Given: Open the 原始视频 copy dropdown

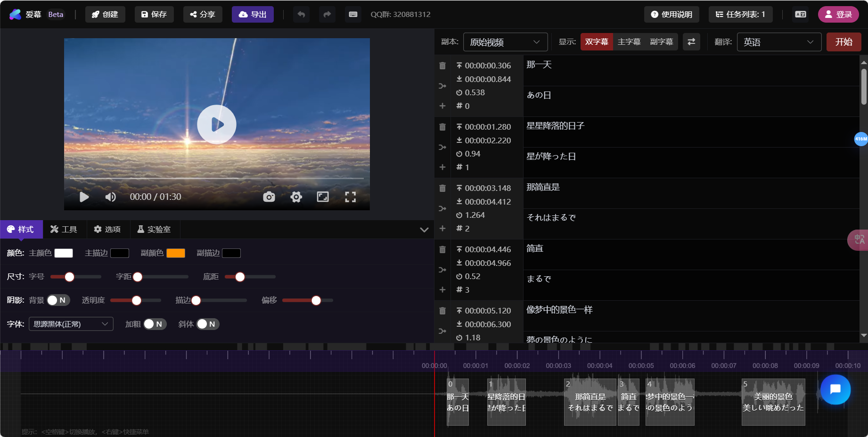Looking at the screenshot, I should click(x=505, y=42).
